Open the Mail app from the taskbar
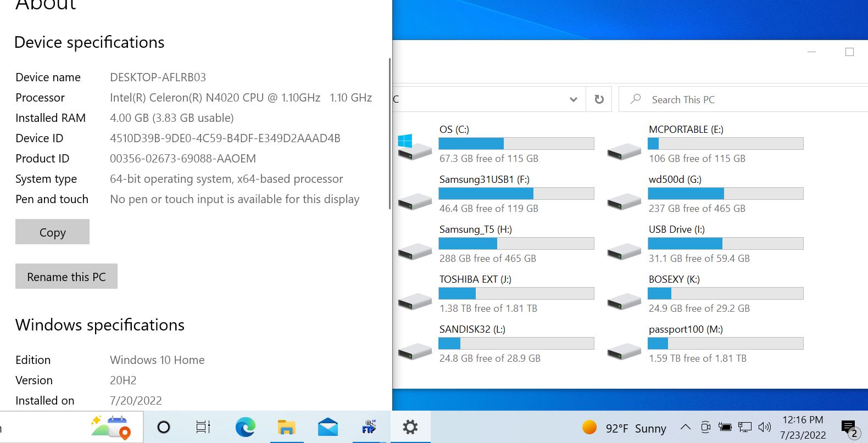 point(327,427)
